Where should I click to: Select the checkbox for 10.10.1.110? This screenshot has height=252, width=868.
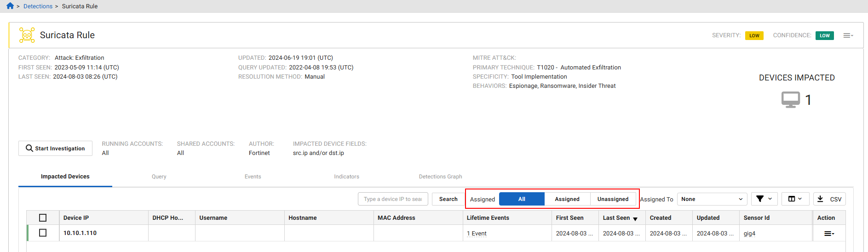click(43, 233)
